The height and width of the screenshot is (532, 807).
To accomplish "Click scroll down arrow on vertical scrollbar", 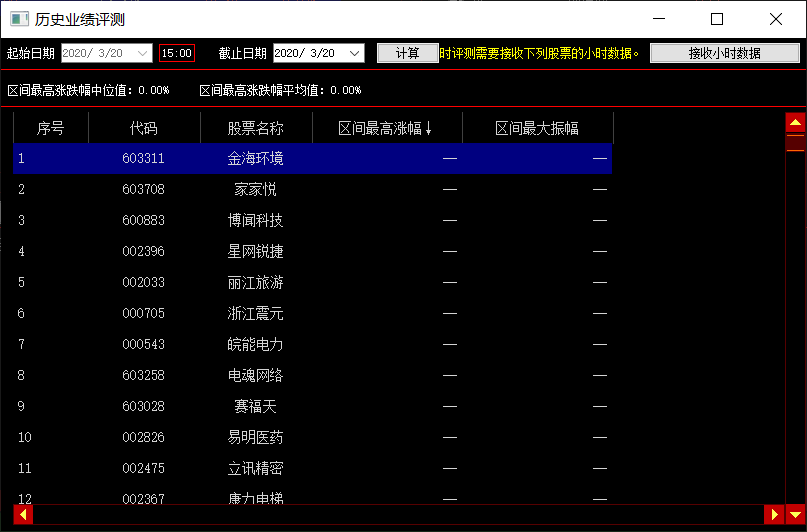I will pos(795,514).
